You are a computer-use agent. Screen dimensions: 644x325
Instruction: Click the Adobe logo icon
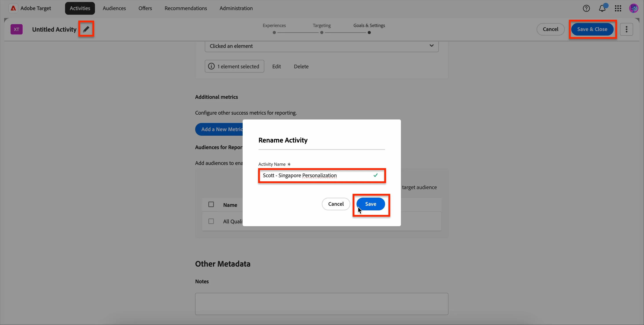[13, 8]
